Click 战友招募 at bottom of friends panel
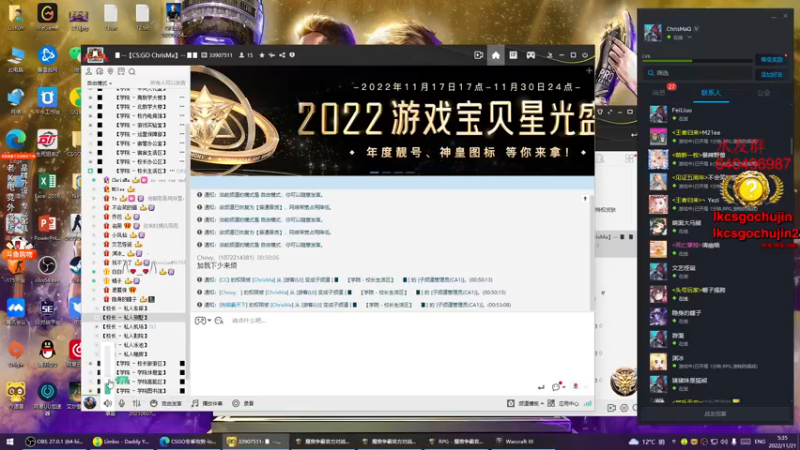Image resolution: width=800 pixels, height=450 pixels. 715,414
